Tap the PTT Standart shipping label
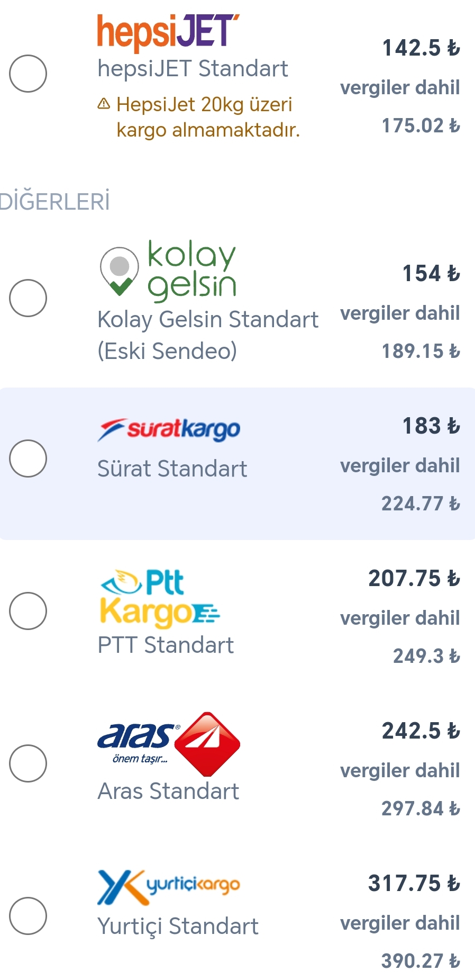 point(166,645)
